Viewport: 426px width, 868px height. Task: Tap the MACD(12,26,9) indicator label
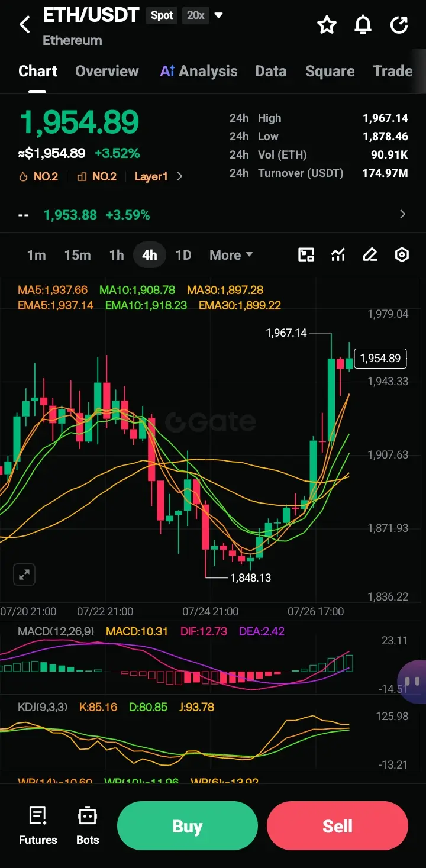click(56, 631)
